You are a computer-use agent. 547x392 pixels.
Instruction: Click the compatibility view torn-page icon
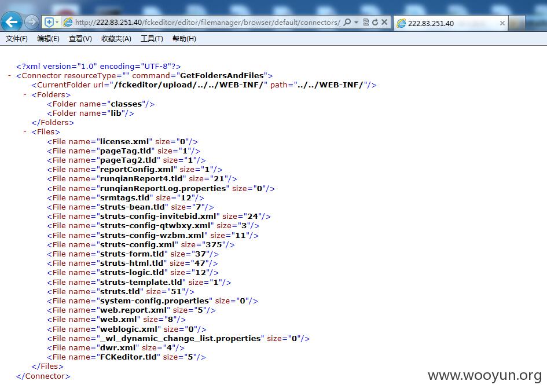pyautogui.click(x=366, y=23)
